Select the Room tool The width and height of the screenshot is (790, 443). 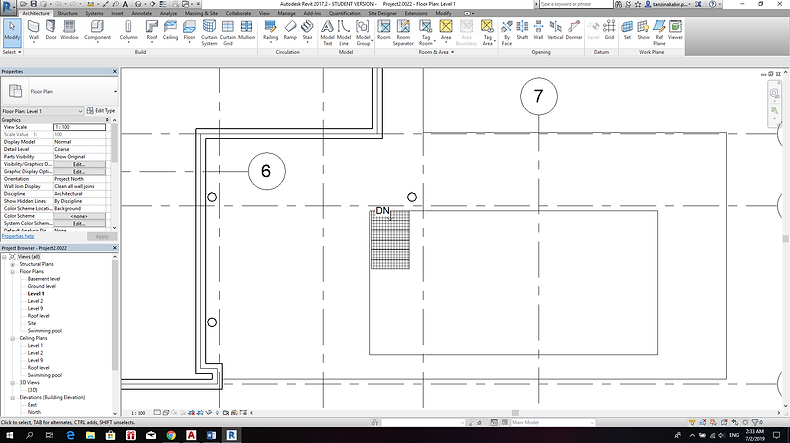pyautogui.click(x=384, y=30)
